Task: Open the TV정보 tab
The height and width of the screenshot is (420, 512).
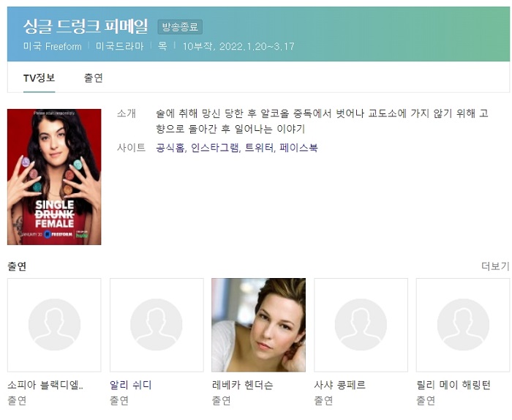Action: (39, 78)
